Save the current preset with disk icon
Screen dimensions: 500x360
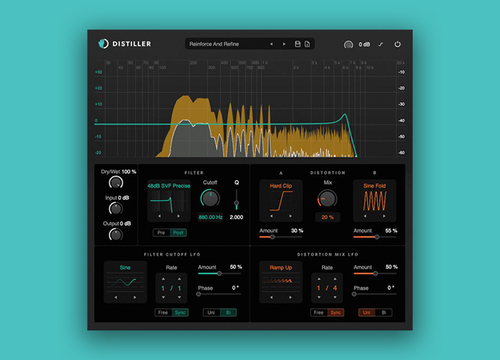(x=298, y=44)
